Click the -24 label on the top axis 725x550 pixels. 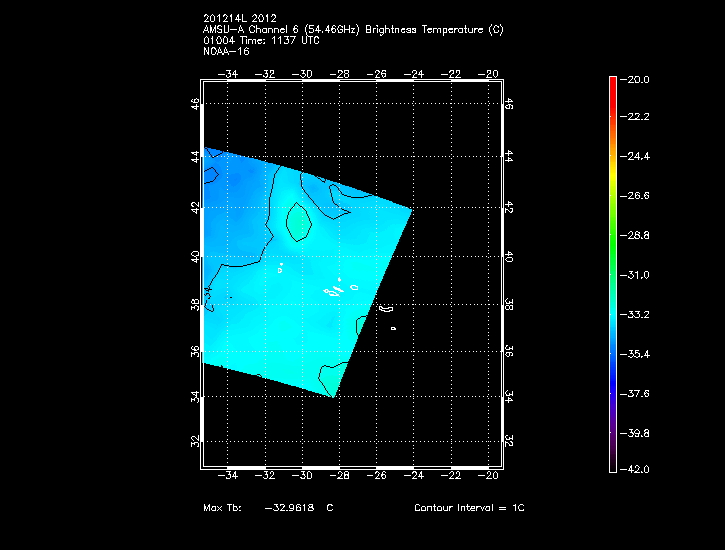pyautogui.click(x=413, y=74)
